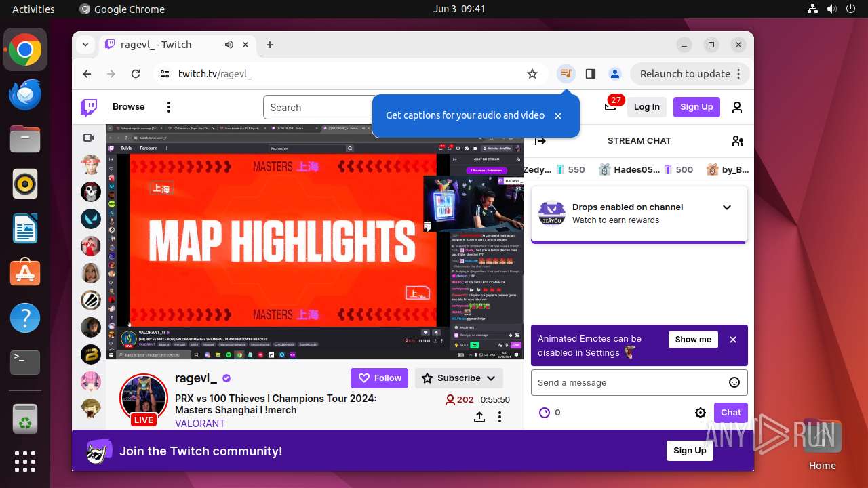This screenshot has height=488, width=868.
Task: Open channel points balance icon
Action: pyautogui.click(x=544, y=413)
